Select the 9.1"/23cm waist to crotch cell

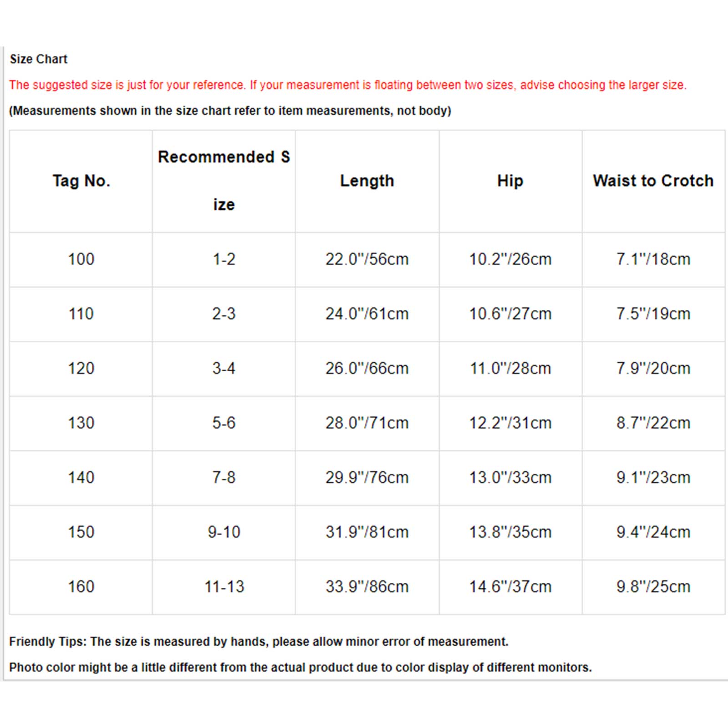653,478
